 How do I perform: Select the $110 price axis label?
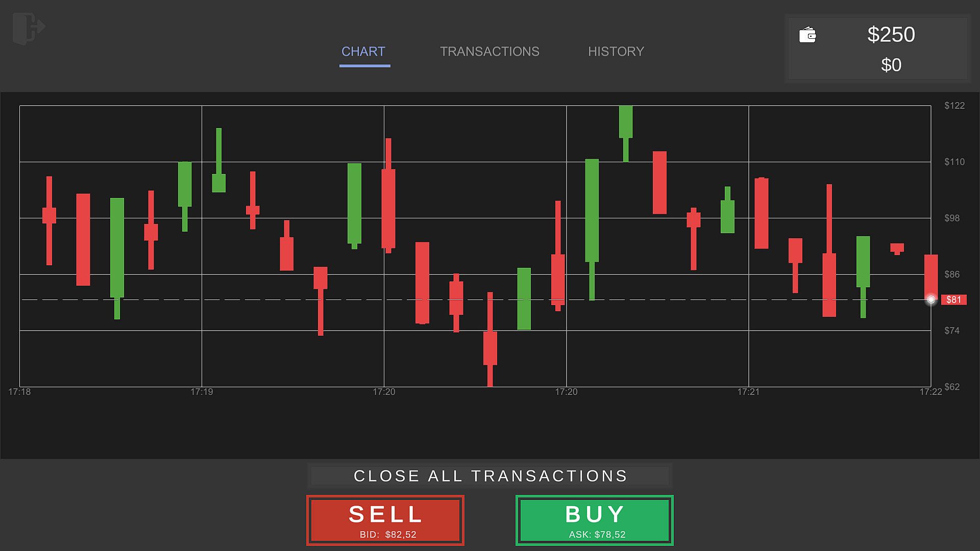pyautogui.click(x=954, y=162)
